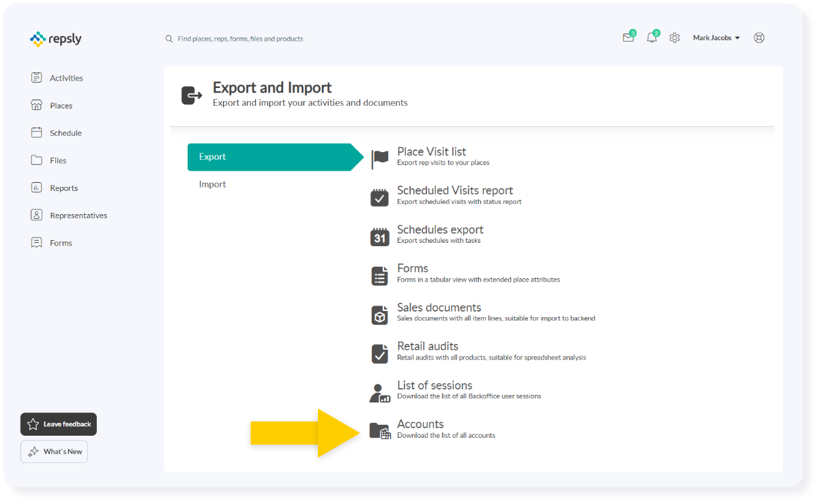Click the List of sessions user icon
The height and width of the screenshot is (504, 820).
pos(380,393)
